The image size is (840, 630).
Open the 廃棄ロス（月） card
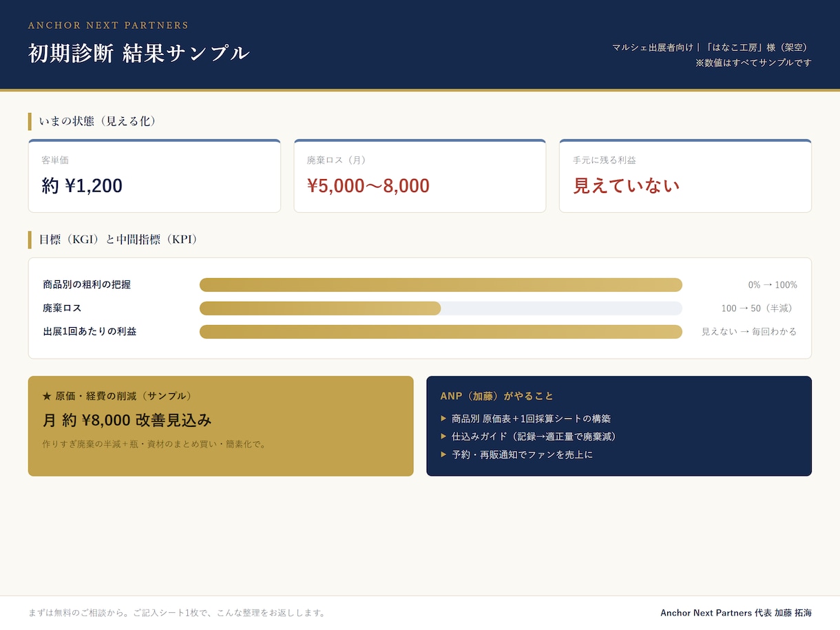(x=420, y=176)
